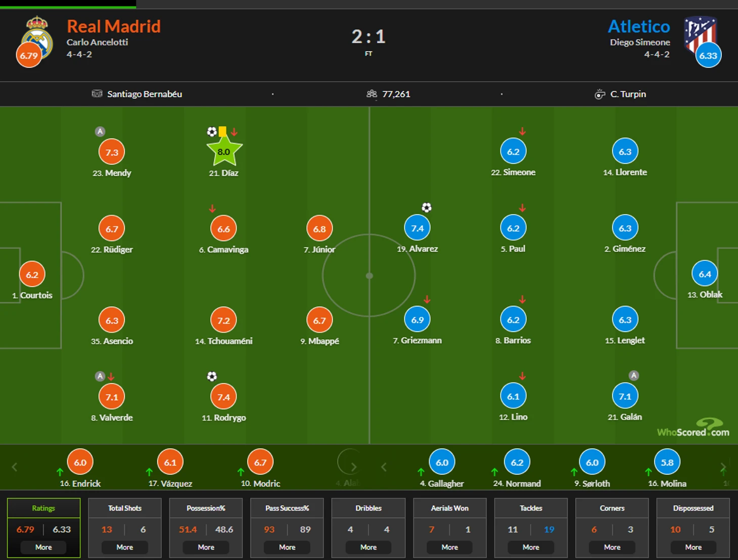The width and height of the screenshot is (738, 560).
Task: Click the attendance crowd icon
Action: coord(372,94)
